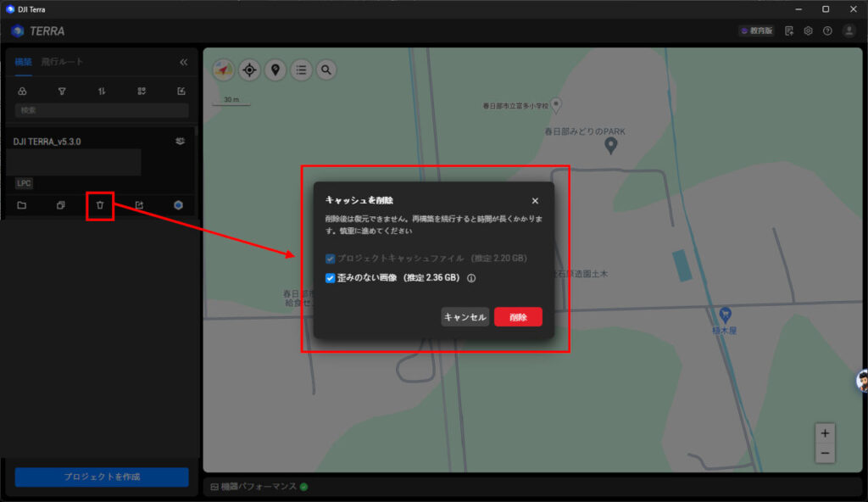Close the キャッシュを削除 dialog
Image resolution: width=868 pixels, height=502 pixels.
[x=535, y=201]
